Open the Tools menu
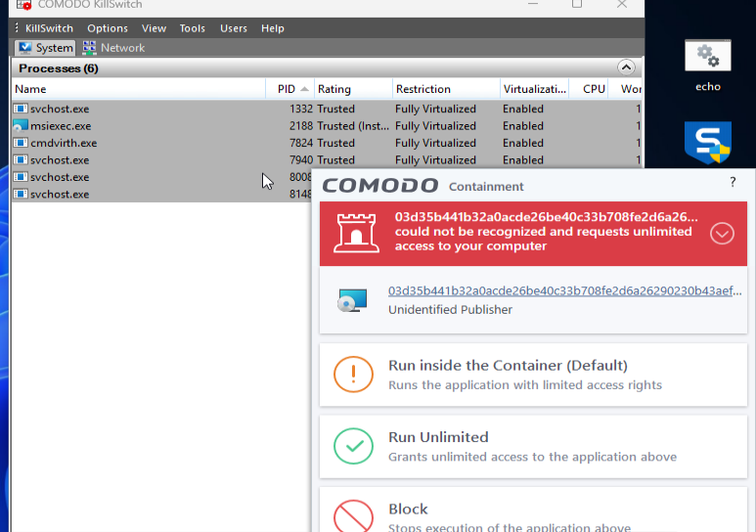The image size is (756, 532). pos(193,28)
